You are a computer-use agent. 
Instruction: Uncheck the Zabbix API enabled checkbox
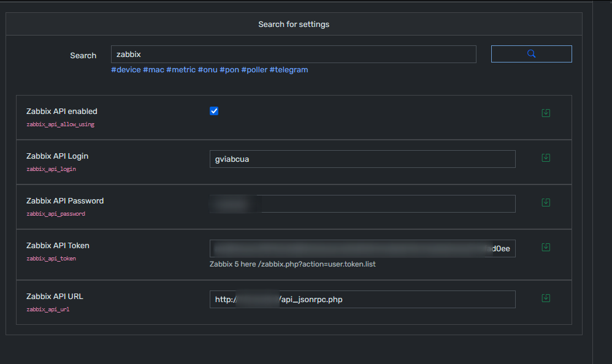(x=214, y=111)
